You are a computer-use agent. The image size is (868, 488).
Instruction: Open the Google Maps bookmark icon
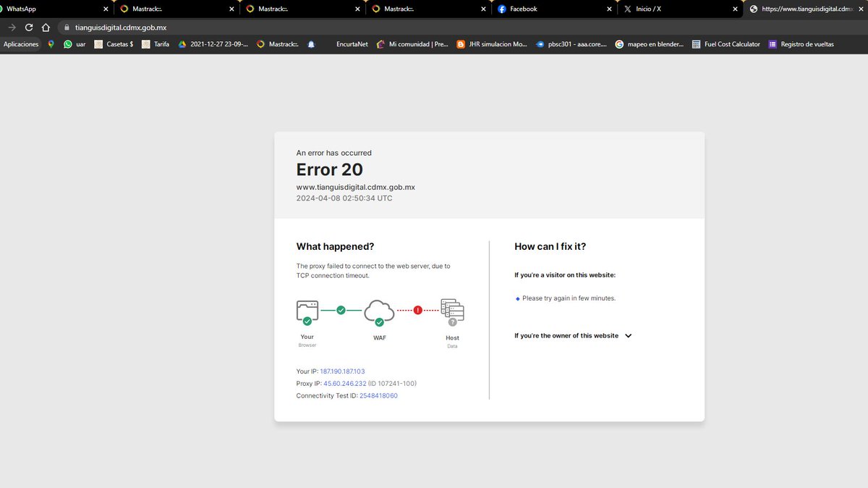pyautogui.click(x=51, y=44)
